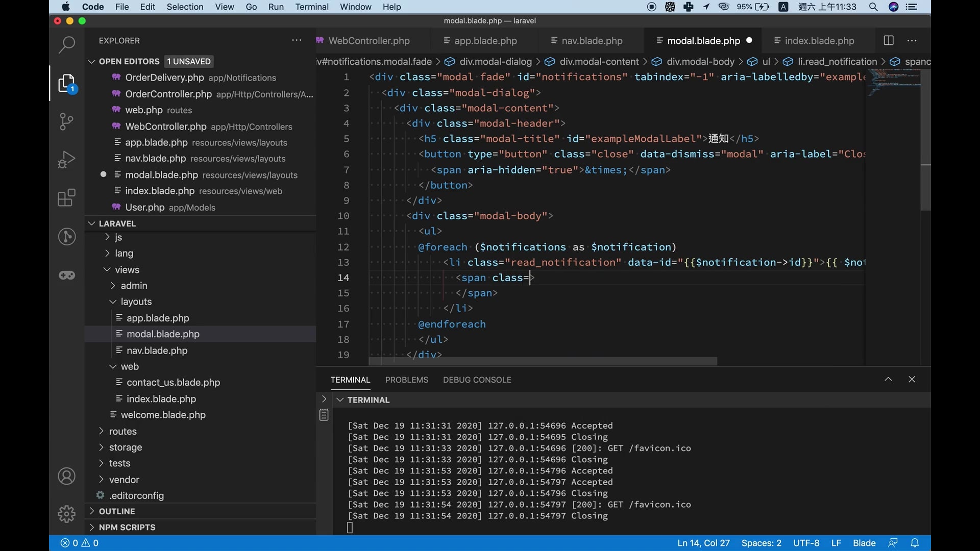Switch to the nav.blade.php editor tab

pyautogui.click(x=591, y=41)
